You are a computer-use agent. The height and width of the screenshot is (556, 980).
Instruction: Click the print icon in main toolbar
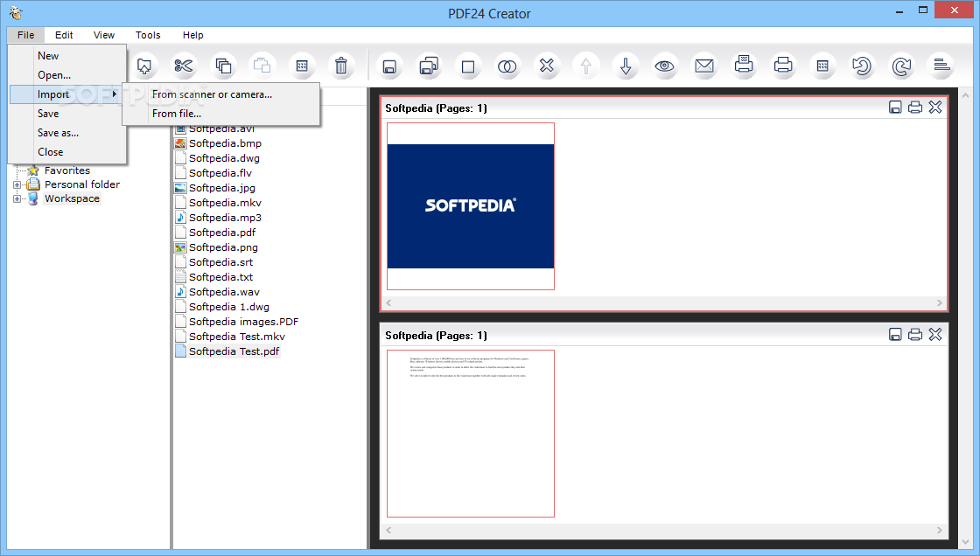783,65
